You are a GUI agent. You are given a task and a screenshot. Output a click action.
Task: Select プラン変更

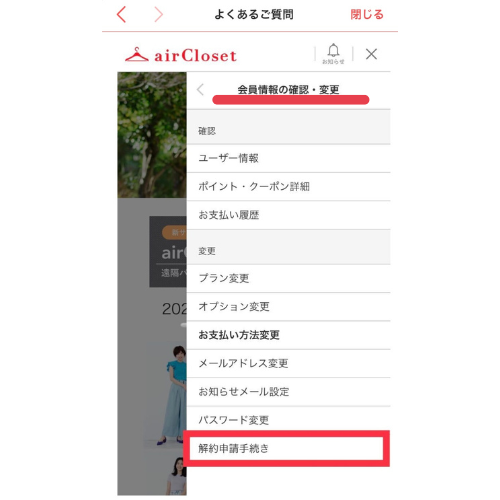[288, 278]
